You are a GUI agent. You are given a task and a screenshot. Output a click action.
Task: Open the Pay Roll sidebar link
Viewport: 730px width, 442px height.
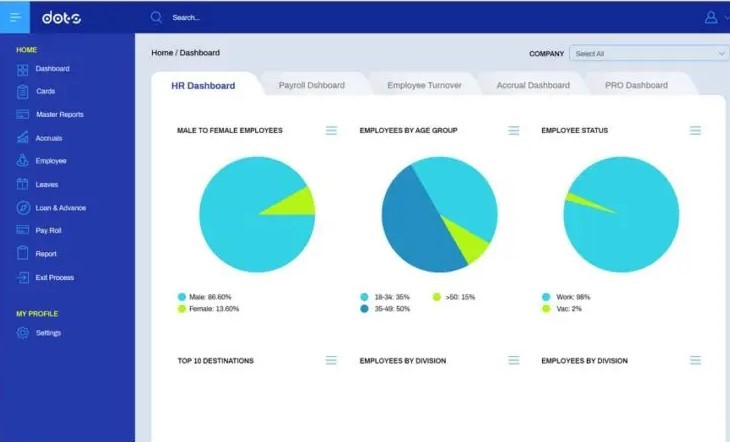[x=48, y=230]
